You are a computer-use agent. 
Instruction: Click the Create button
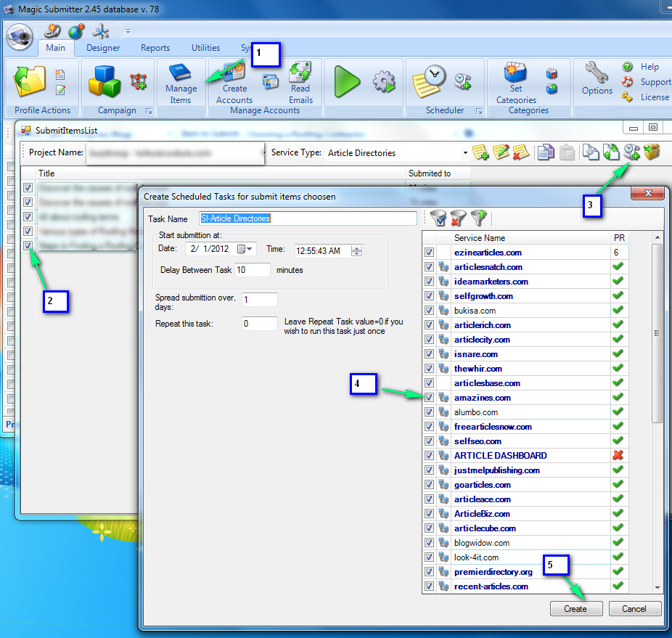[576, 609]
